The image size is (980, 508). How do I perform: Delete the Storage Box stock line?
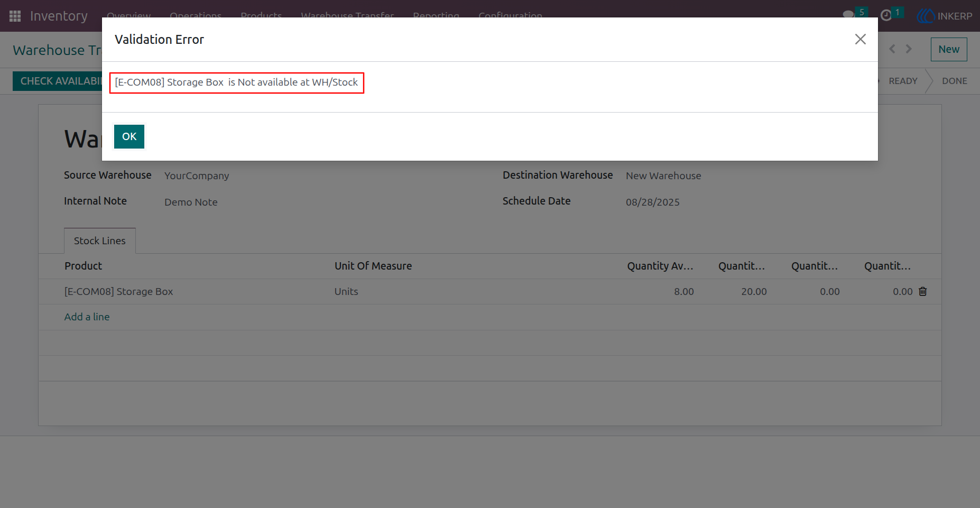click(x=923, y=291)
